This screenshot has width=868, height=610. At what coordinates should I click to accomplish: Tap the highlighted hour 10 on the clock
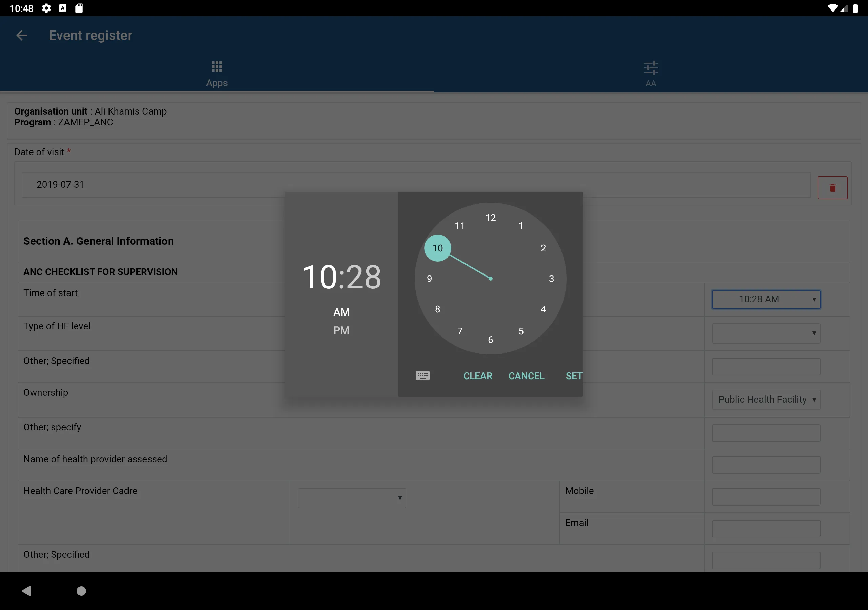pos(437,248)
